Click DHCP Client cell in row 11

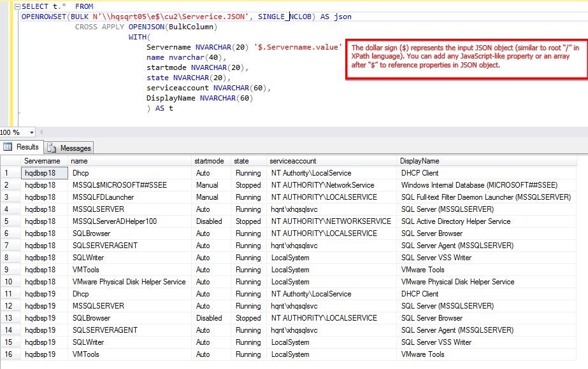(x=486, y=294)
